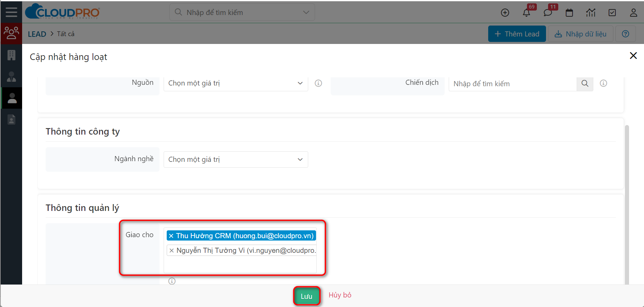The image size is (644, 307).
Task: Open the calendar icon in header
Action: click(x=569, y=13)
